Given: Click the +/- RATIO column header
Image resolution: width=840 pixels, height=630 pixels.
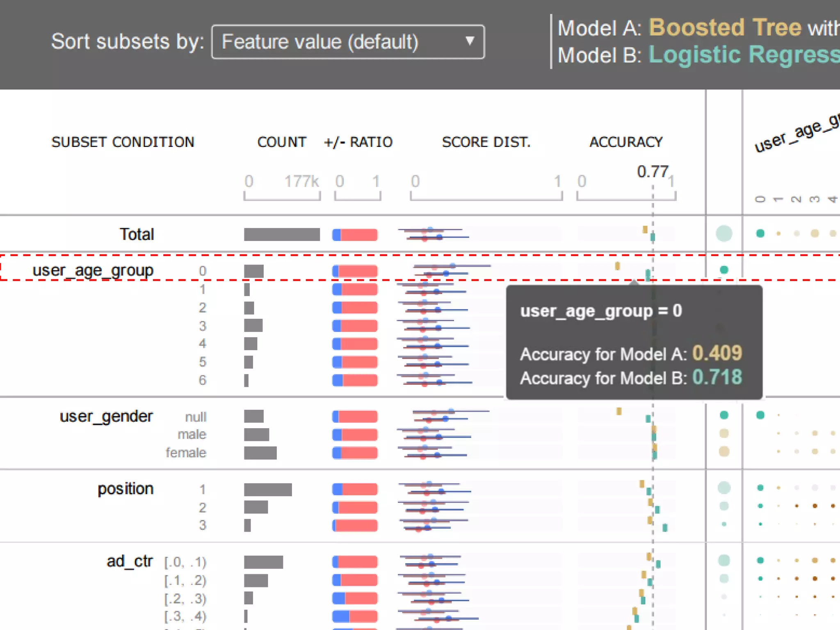Looking at the screenshot, I should click(x=358, y=142).
